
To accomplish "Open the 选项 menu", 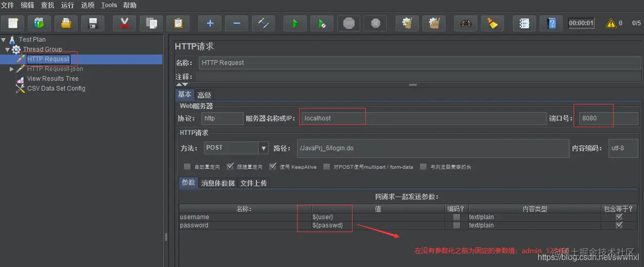I will point(88,5).
